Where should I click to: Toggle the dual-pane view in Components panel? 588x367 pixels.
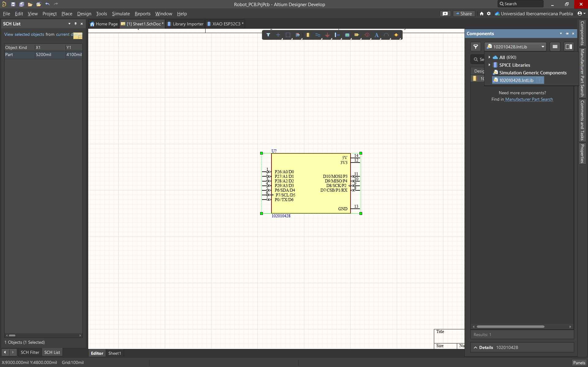[569, 47]
